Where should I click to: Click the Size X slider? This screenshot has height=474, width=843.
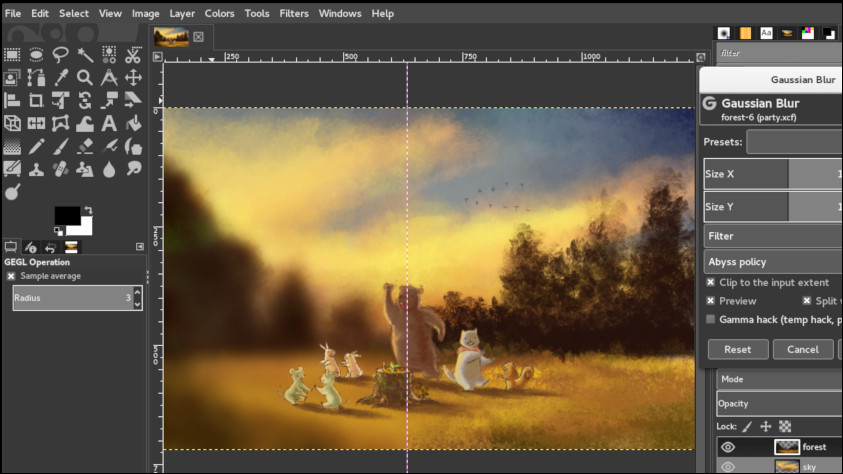tap(773, 174)
